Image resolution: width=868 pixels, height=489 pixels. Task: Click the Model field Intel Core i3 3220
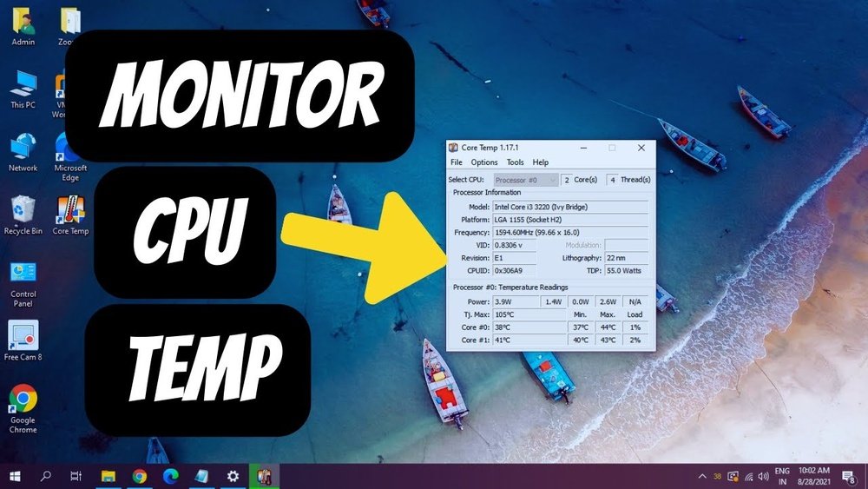point(571,207)
